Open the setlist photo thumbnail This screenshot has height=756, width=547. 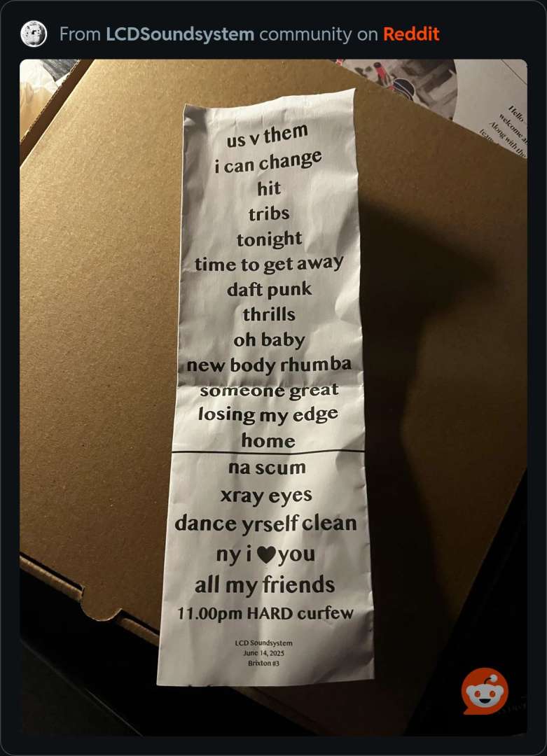pos(273,397)
